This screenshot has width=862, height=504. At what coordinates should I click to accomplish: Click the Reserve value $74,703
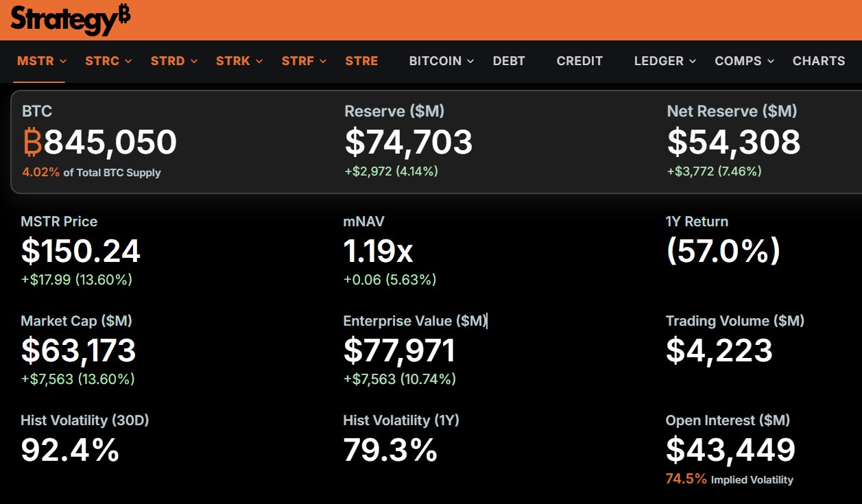409,142
